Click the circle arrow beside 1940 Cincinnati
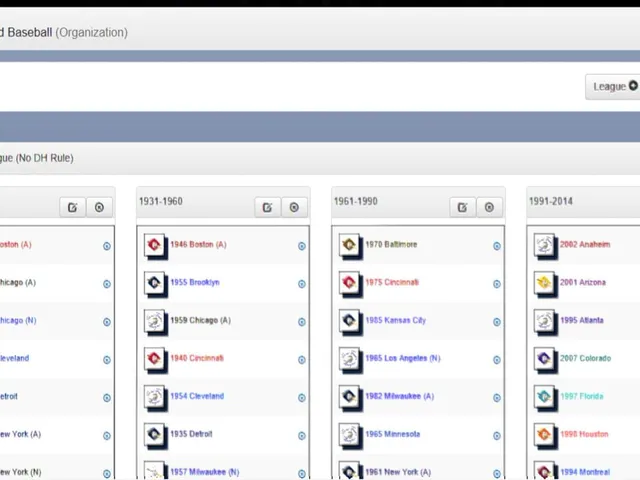The height and width of the screenshot is (480, 640). click(x=302, y=360)
